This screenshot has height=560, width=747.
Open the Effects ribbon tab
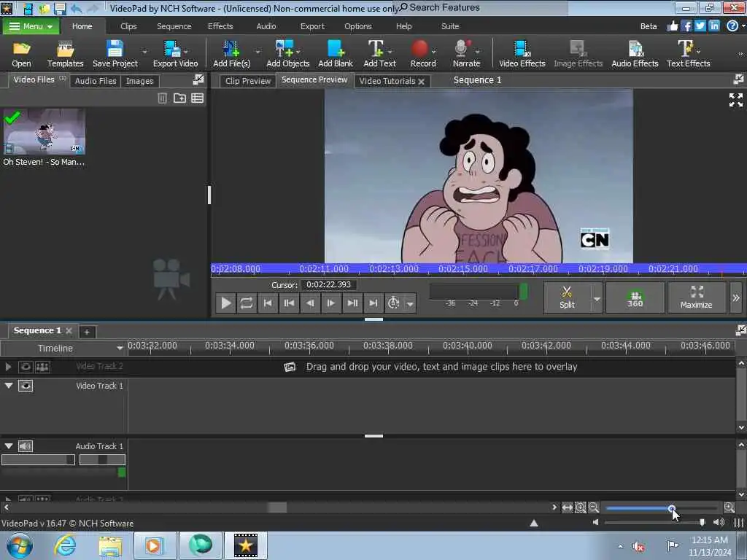point(220,26)
